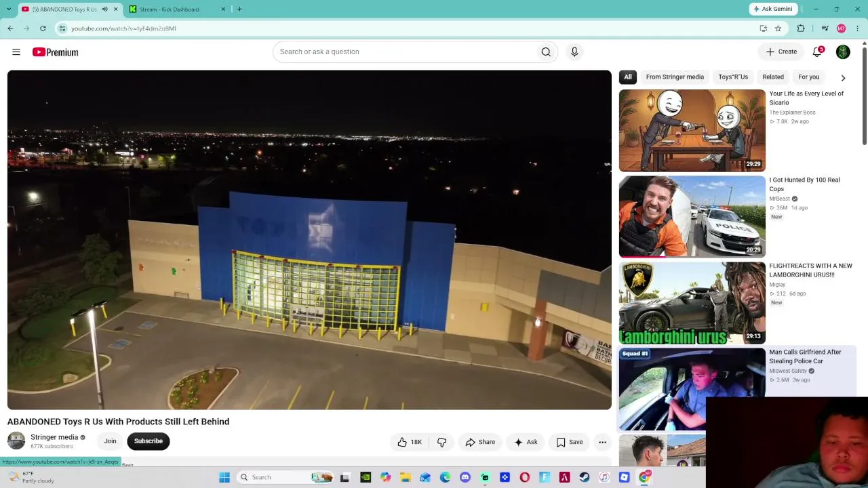The height and width of the screenshot is (488, 868).
Task: Save the video to a playlist
Action: pyautogui.click(x=570, y=442)
